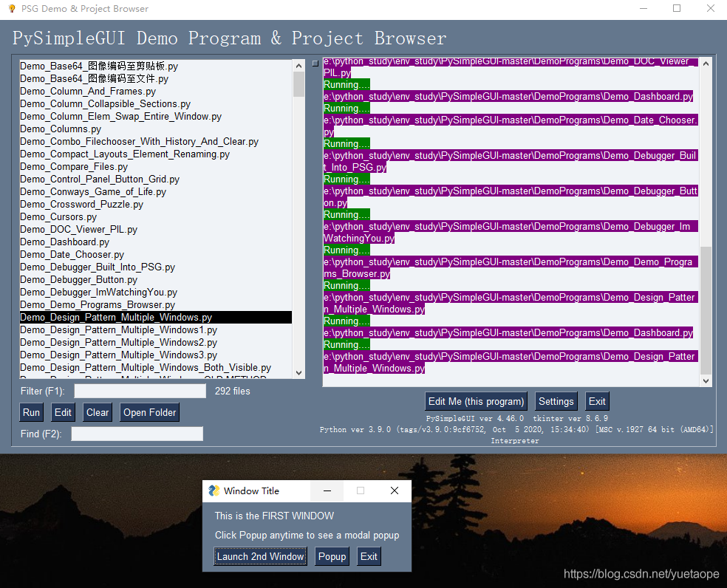The height and width of the screenshot is (588, 727).
Task: Click the Edit button below the filter
Action: [63, 412]
